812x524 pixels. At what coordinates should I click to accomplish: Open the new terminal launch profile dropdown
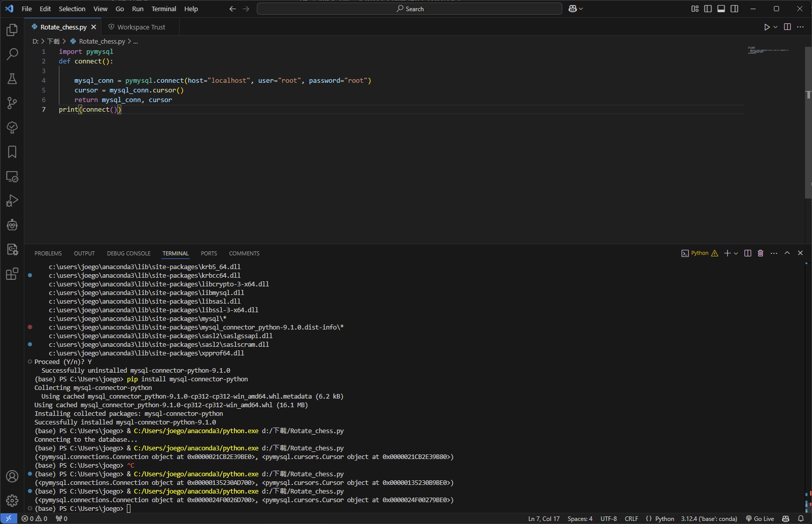[x=736, y=253]
